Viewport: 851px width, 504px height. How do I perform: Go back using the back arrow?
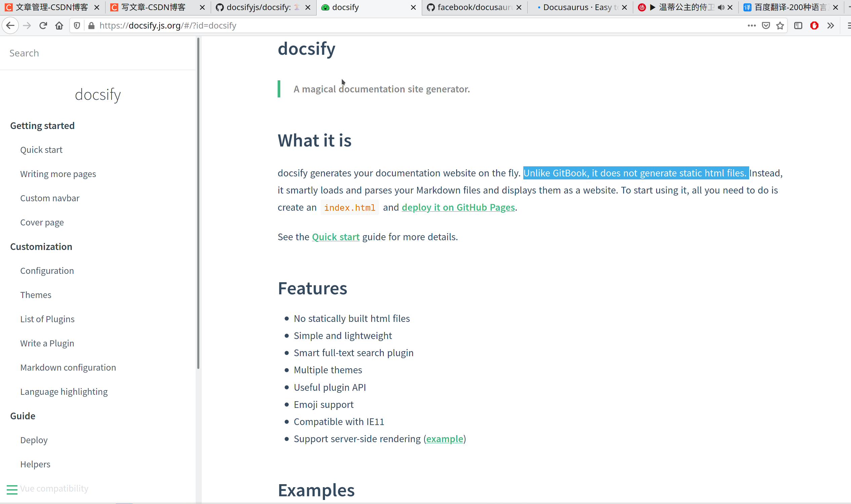pyautogui.click(x=10, y=26)
